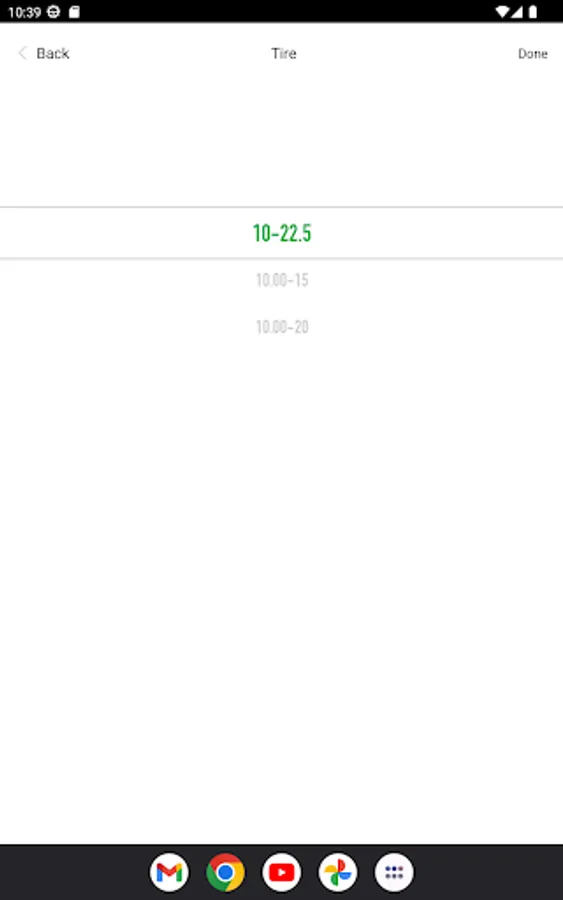Tap the 10:39 clock in status bar
This screenshot has width=563, height=900.
tap(24, 12)
